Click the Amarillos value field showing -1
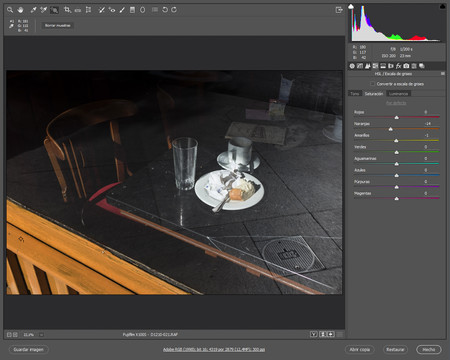 pyautogui.click(x=428, y=135)
